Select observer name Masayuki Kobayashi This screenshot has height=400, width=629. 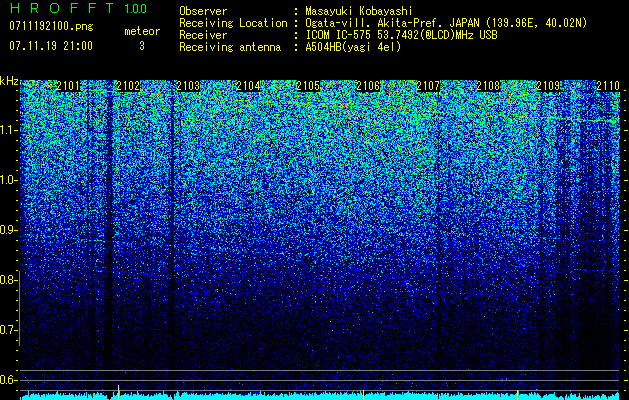[x=359, y=11]
